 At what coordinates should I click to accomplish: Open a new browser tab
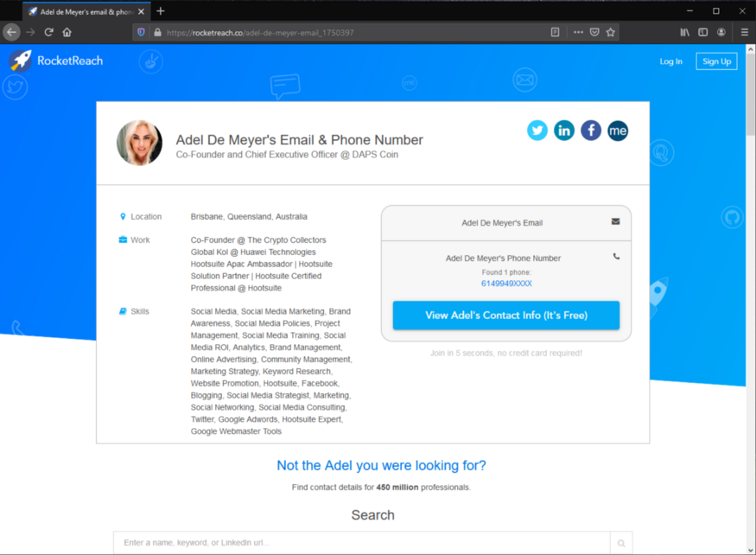(x=161, y=11)
